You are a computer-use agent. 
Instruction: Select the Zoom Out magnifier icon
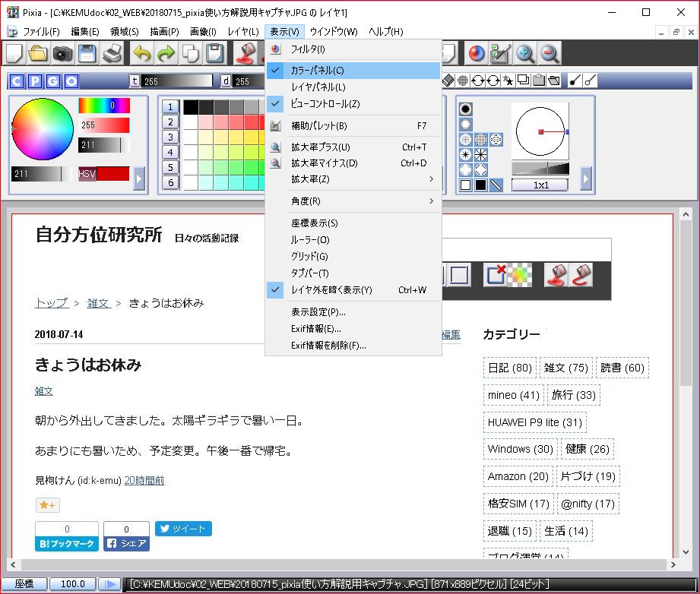[x=549, y=53]
